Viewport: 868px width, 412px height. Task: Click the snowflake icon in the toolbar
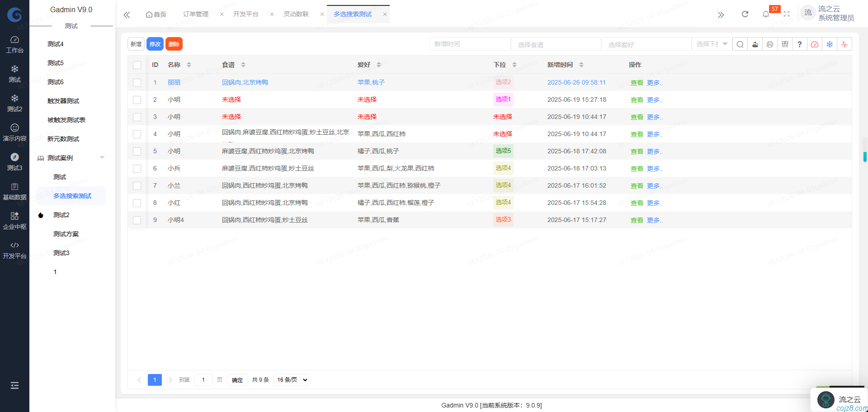pos(830,44)
